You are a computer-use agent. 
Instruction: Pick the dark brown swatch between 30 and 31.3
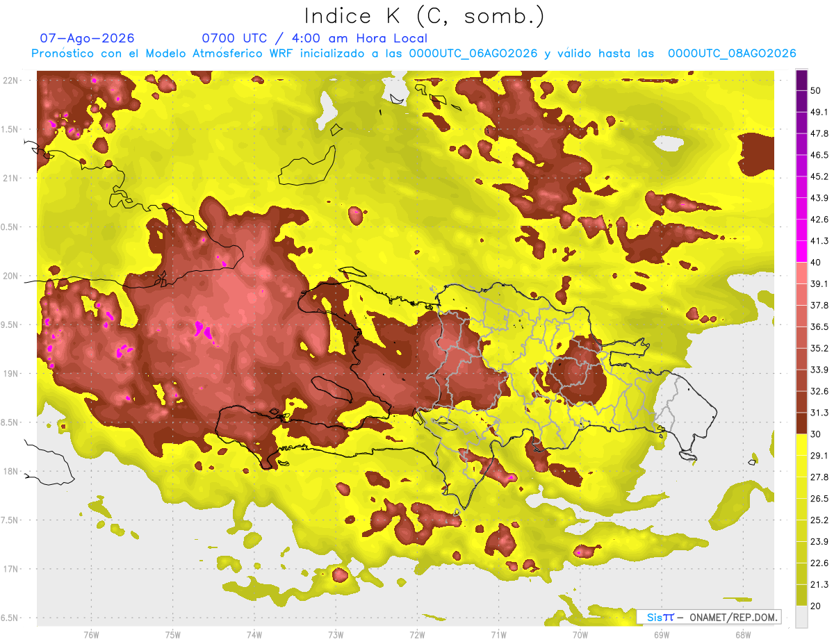point(801,423)
